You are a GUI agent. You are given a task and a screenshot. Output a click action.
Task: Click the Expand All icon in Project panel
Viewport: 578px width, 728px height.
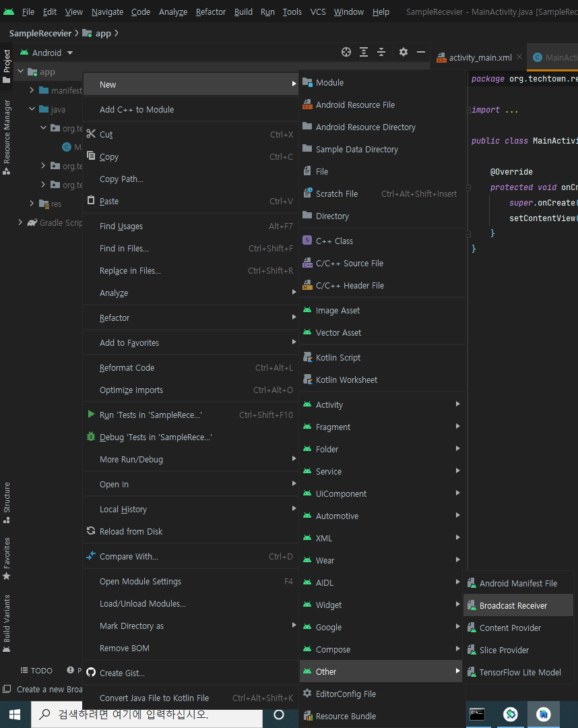pos(364,52)
